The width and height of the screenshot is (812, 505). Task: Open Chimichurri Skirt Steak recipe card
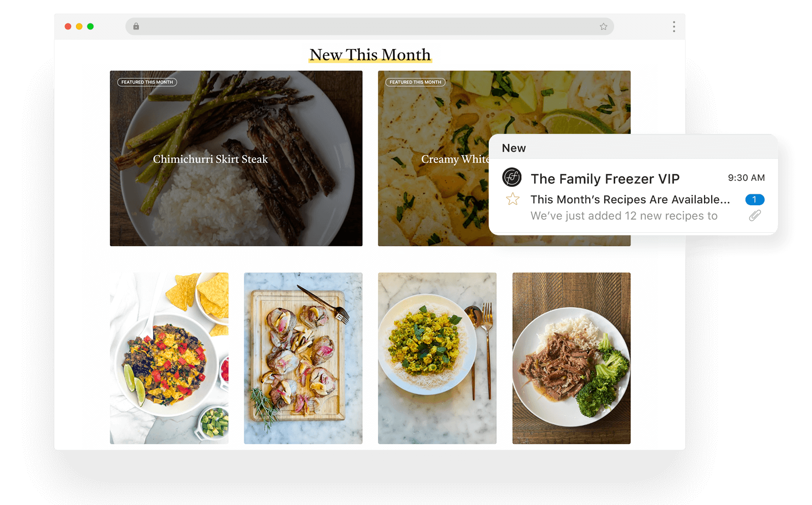236,158
